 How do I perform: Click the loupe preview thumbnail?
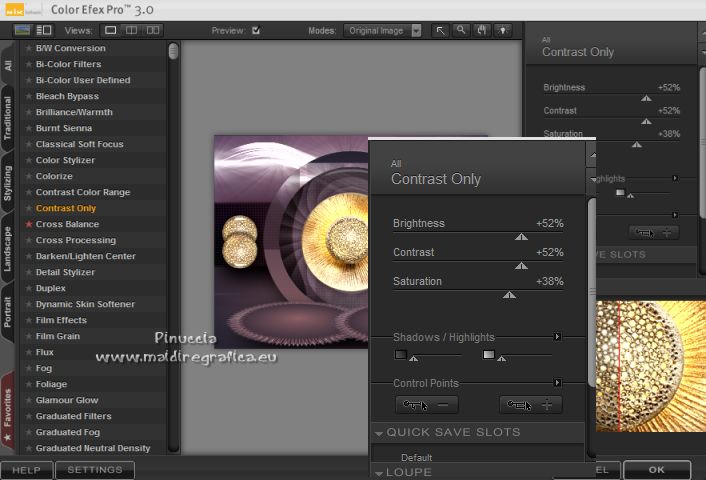click(651, 367)
